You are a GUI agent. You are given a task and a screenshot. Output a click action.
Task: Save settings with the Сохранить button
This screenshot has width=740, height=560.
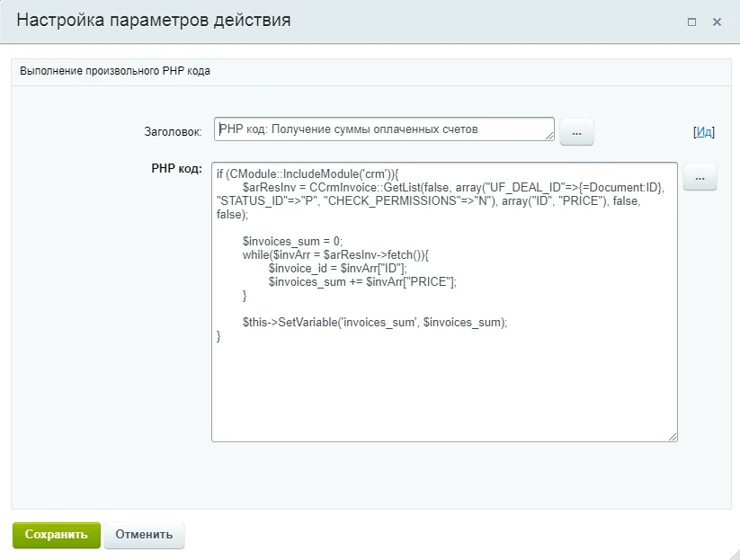pyautogui.click(x=56, y=535)
